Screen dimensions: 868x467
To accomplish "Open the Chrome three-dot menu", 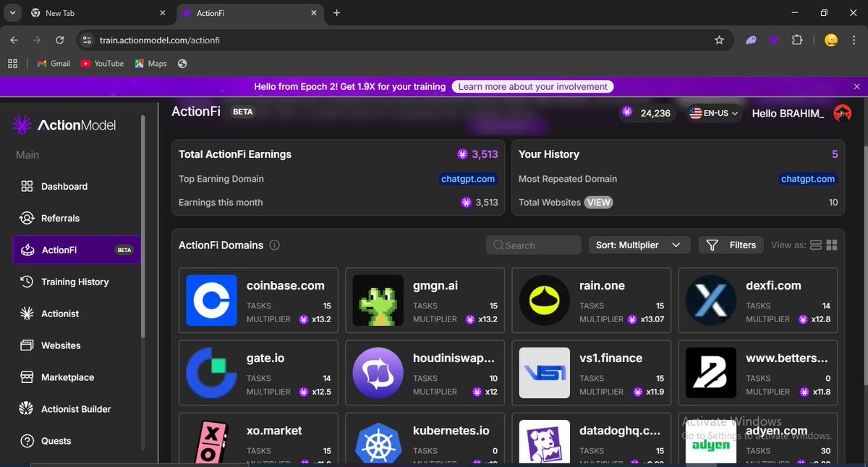I will (x=855, y=40).
